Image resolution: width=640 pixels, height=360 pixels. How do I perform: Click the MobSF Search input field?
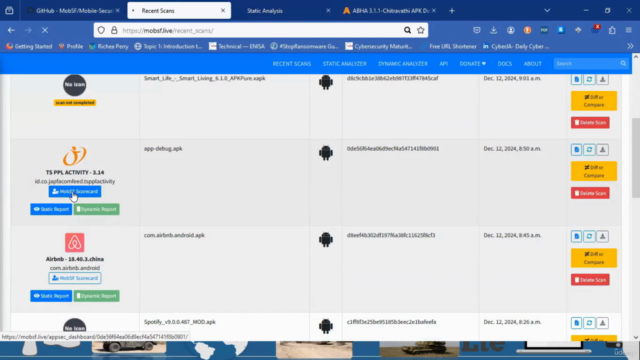coord(587,64)
